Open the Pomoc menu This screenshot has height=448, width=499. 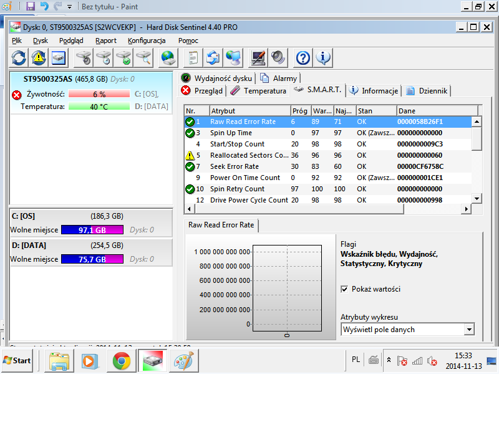click(x=188, y=41)
